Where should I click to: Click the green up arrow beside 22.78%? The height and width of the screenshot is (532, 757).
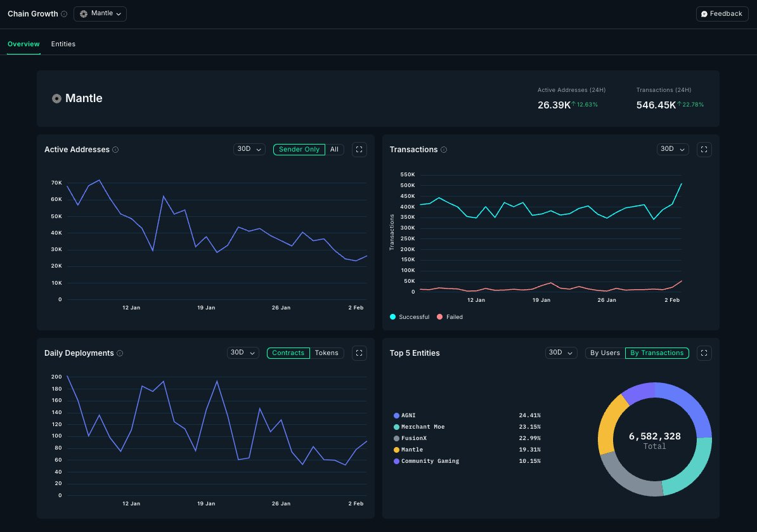point(679,104)
